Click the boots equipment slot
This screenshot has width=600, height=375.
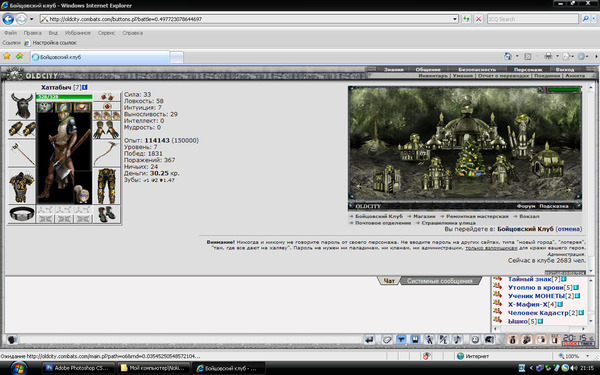(x=106, y=214)
